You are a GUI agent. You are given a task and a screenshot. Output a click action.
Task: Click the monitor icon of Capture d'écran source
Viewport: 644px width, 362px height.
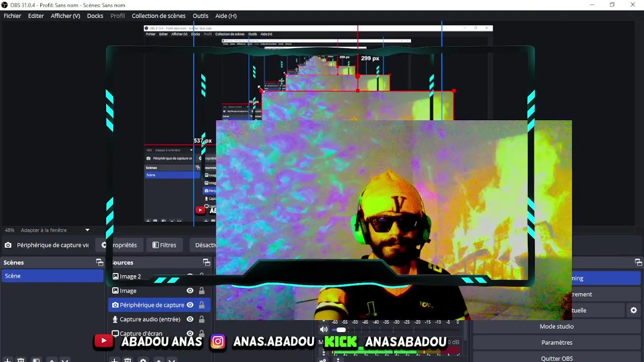coord(115,333)
